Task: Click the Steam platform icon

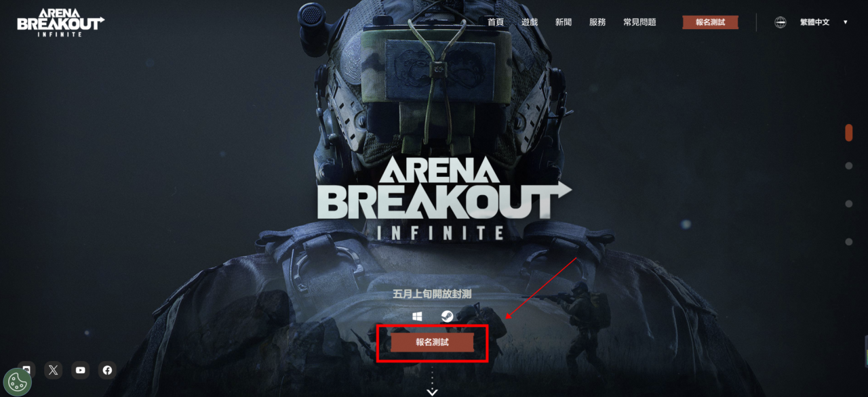Action: point(447,316)
